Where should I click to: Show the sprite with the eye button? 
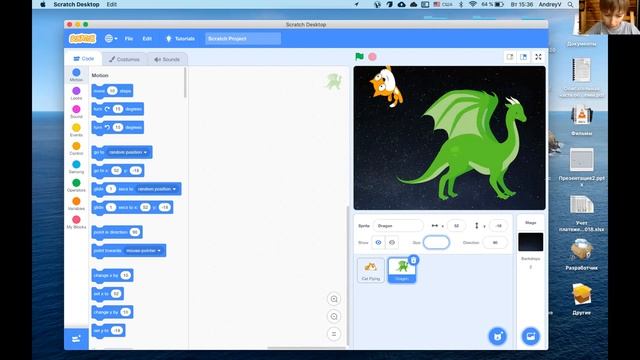click(x=378, y=242)
